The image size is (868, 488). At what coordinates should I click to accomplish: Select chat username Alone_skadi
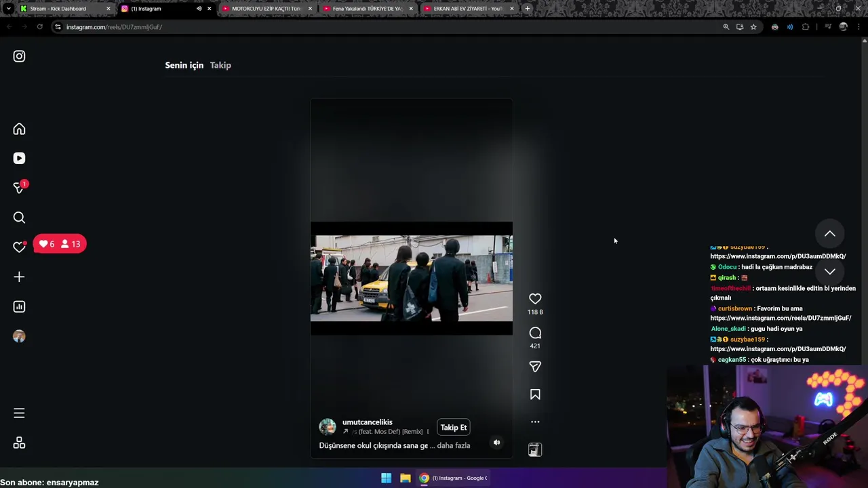pyautogui.click(x=728, y=329)
